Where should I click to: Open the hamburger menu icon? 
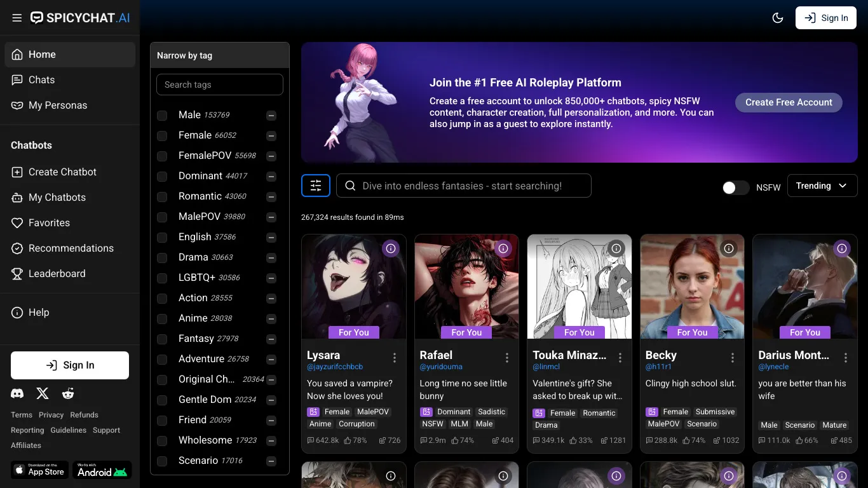pos(17,18)
